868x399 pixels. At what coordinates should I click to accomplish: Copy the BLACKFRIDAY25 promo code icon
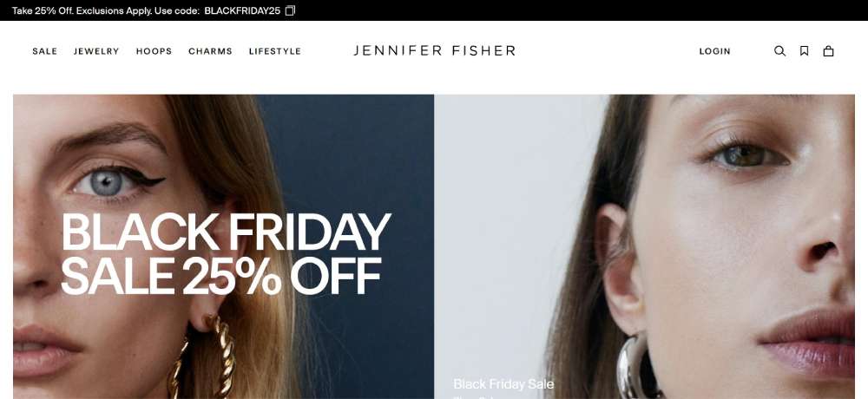pos(290,10)
